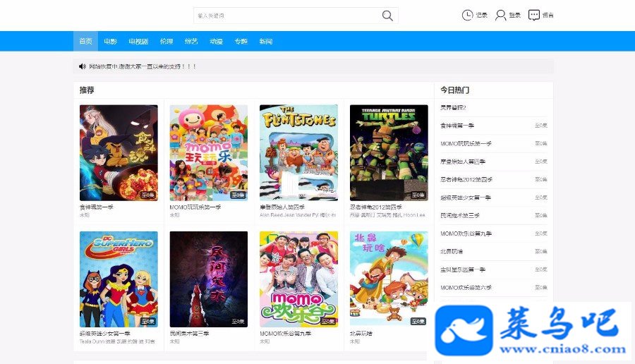This screenshot has height=364, width=635.
Task: Click the user login icon
Action: click(x=500, y=16)
